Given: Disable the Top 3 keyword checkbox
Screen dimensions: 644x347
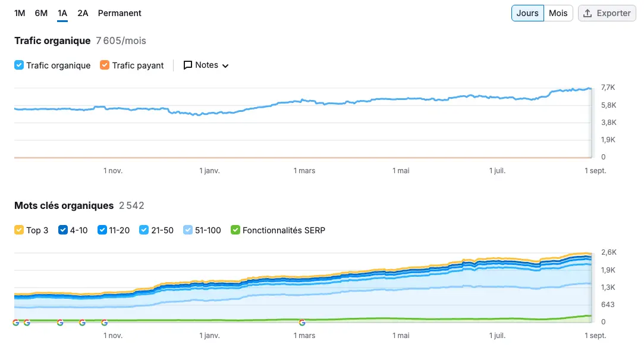Looking at the screenshot, I should pos(19,230).
